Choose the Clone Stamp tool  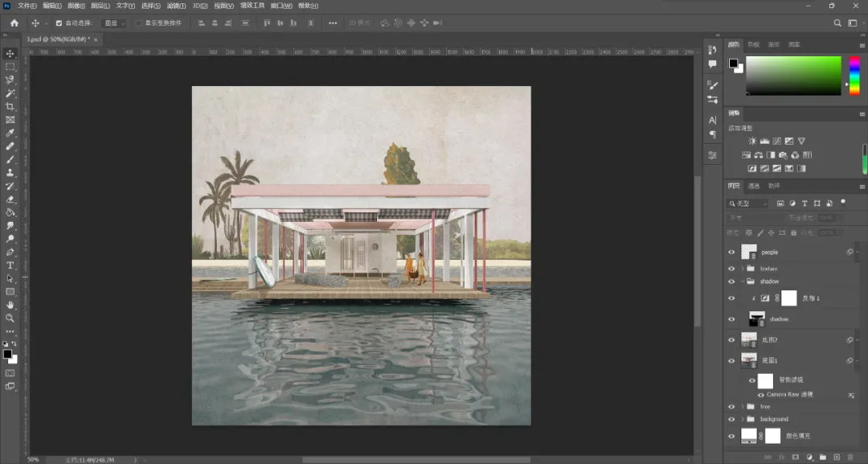click(x=10, y=173)
